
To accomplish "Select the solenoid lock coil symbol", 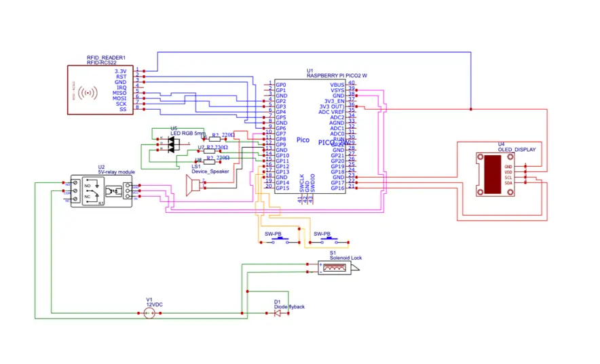I will [335, 268].
